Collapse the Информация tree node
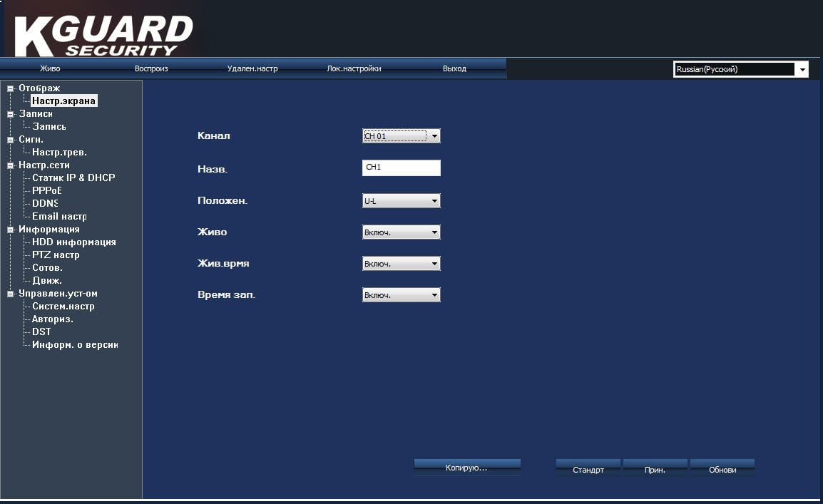This screenshot has width=823, height=504. [x=10, y=230]
